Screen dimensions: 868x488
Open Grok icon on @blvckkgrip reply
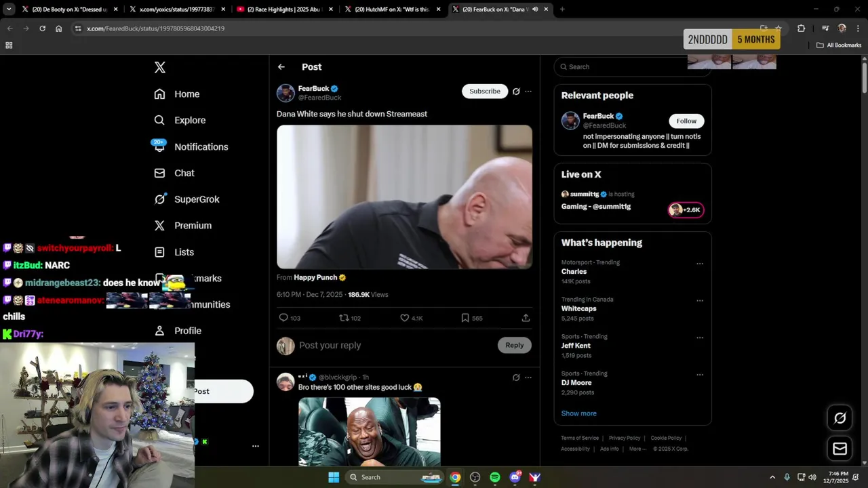pos(516,378)
